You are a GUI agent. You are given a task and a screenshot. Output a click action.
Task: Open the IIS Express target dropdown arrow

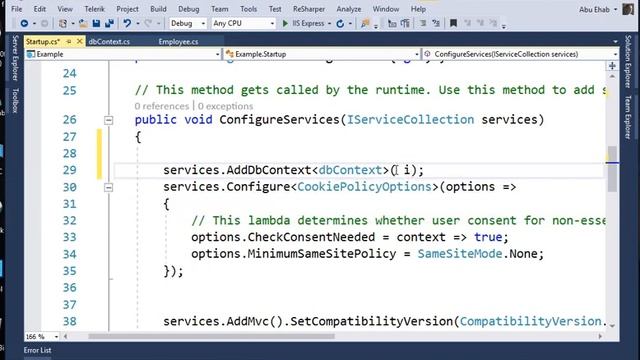coord(329,24)
